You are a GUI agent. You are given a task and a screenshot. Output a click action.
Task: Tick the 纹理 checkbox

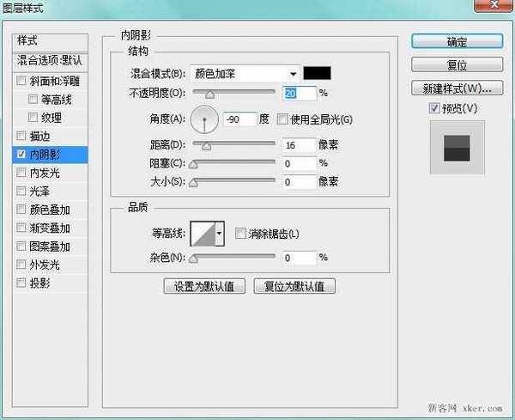click(33, 118)
